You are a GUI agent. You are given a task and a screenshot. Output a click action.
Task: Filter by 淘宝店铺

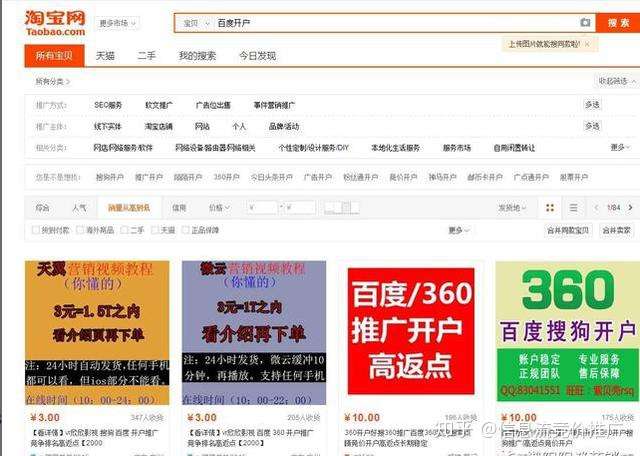(159, 127)
